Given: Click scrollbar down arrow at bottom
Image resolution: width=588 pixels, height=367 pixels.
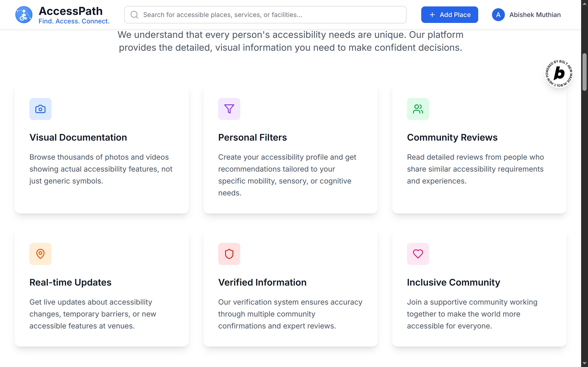Looking at the screenshot, I should (584, 363).
